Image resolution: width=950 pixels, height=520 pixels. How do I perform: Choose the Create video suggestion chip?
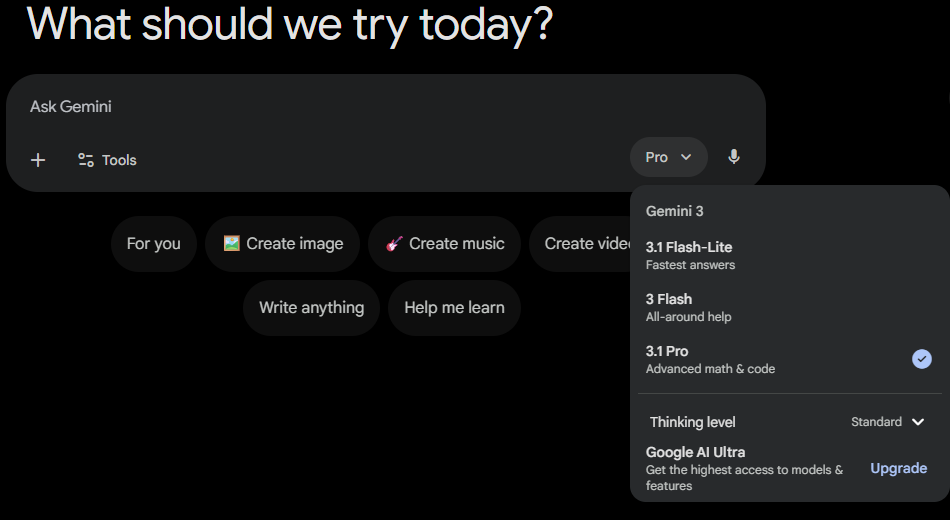[580, 244]
